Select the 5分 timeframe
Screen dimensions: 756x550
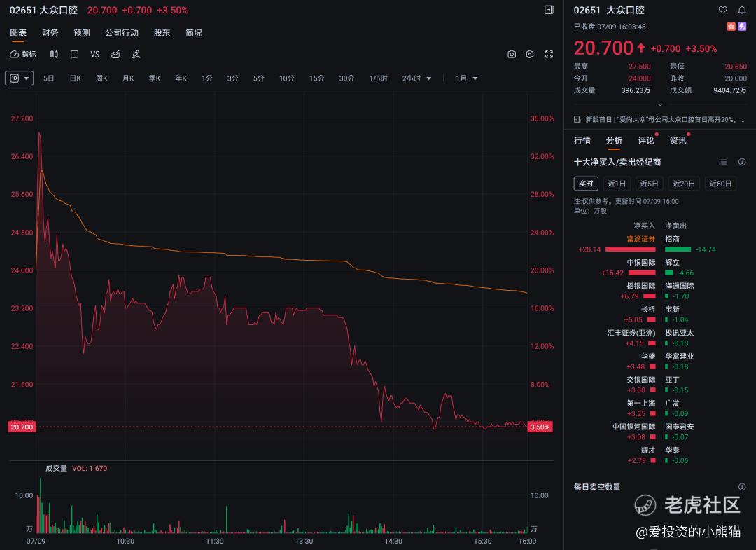(x=259, y=78)
